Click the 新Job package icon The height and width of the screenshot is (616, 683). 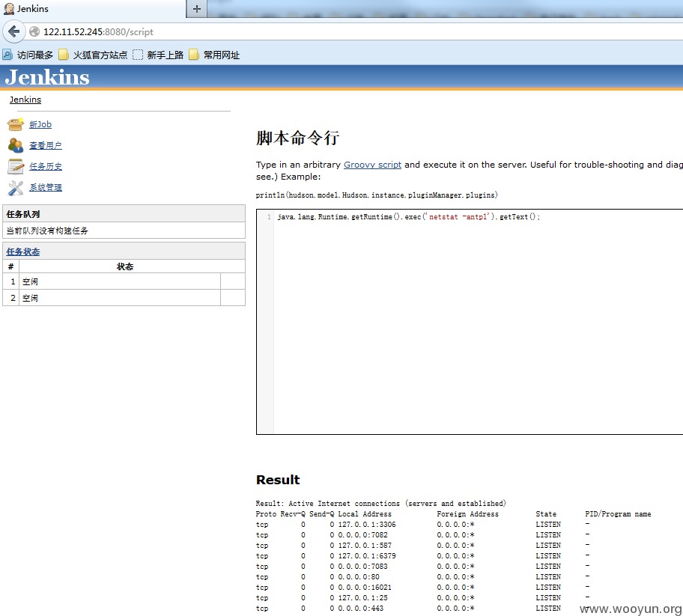pos(15,124)
